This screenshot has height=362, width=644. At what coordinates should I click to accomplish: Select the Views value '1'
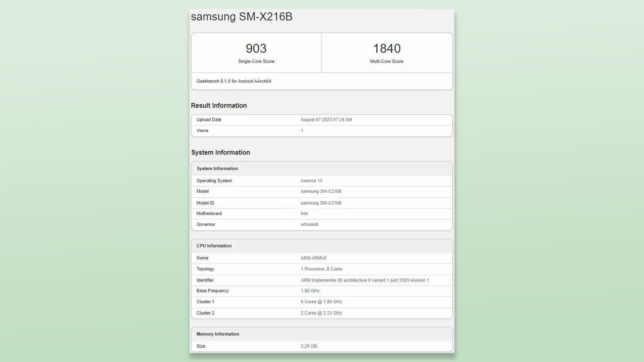(302, 131)
